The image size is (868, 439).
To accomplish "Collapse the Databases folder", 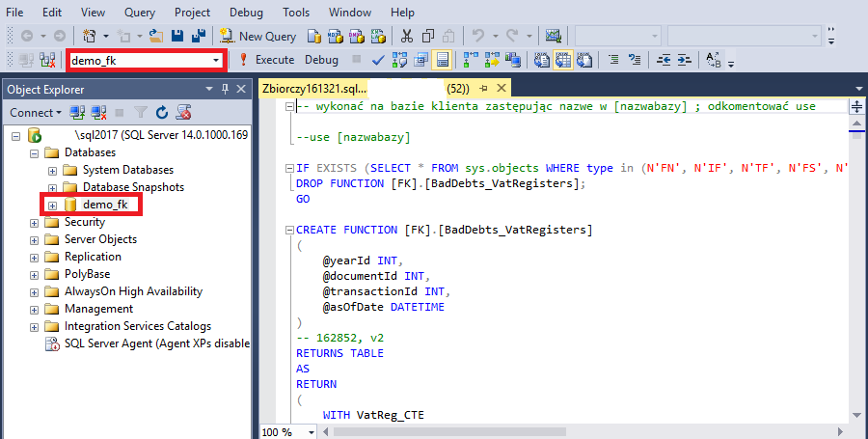I will click(35, 152).
